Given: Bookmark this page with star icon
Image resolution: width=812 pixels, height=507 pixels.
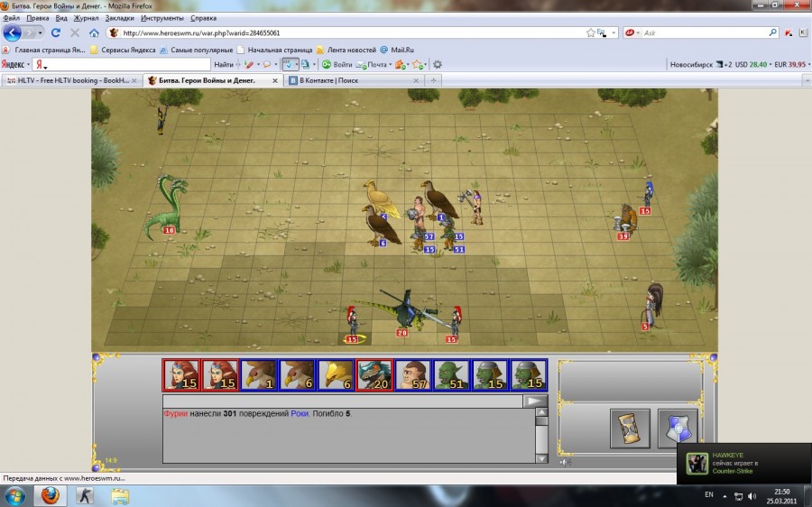Looking at the screenshot, I should coord(590,32).
